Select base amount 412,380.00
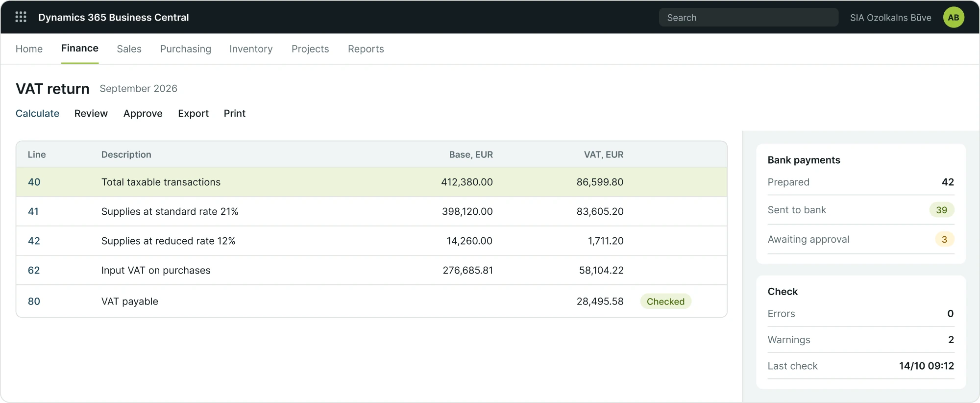The height and width of the screenshot is (403, 980). (467, 182)
